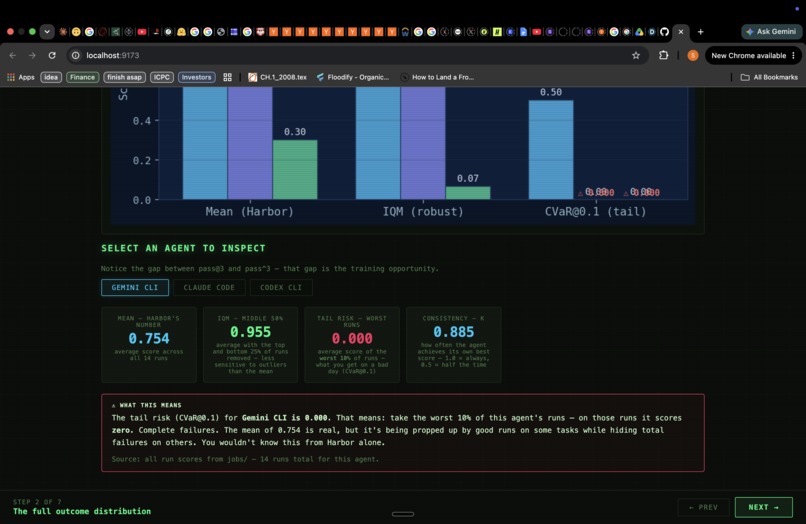The image size is (806, 524).
Task: Switch to the green share-graph favicon tab
Action: pos(116,32)
